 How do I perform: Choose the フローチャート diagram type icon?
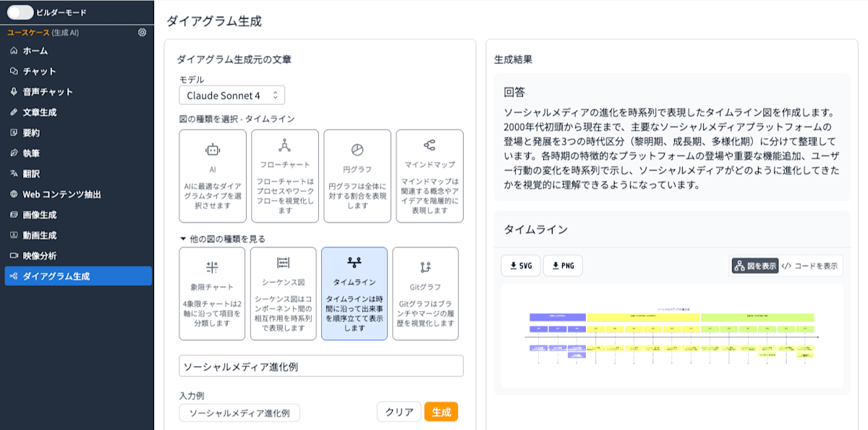click(x=285, y=145)
